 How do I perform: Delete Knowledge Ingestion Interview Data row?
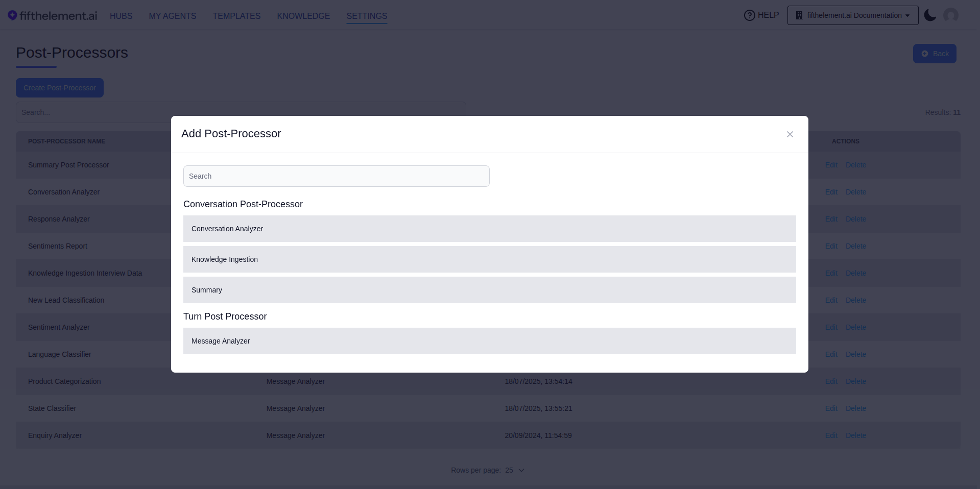[x=855, y=273]
